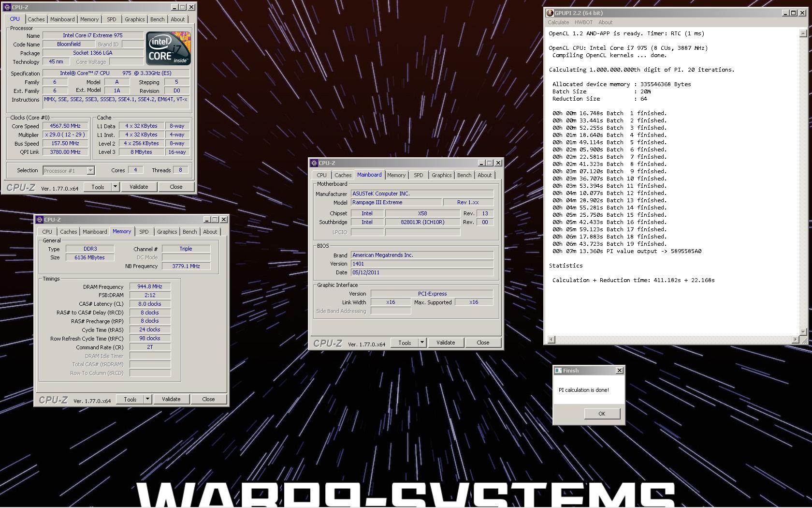Click the processor name Intel Core i7 Extreme 975
812x508 pixels.
93,35
